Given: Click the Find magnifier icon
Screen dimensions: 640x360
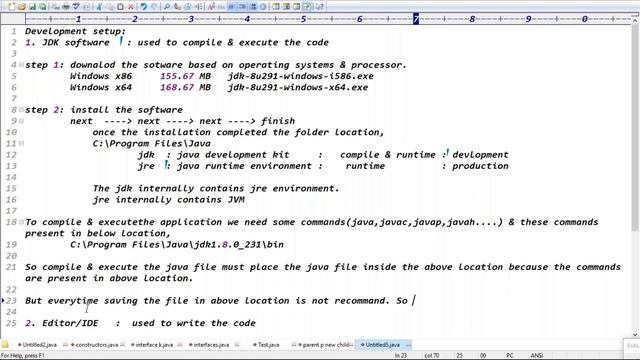Looking at the screenshot, I should 167,7.
